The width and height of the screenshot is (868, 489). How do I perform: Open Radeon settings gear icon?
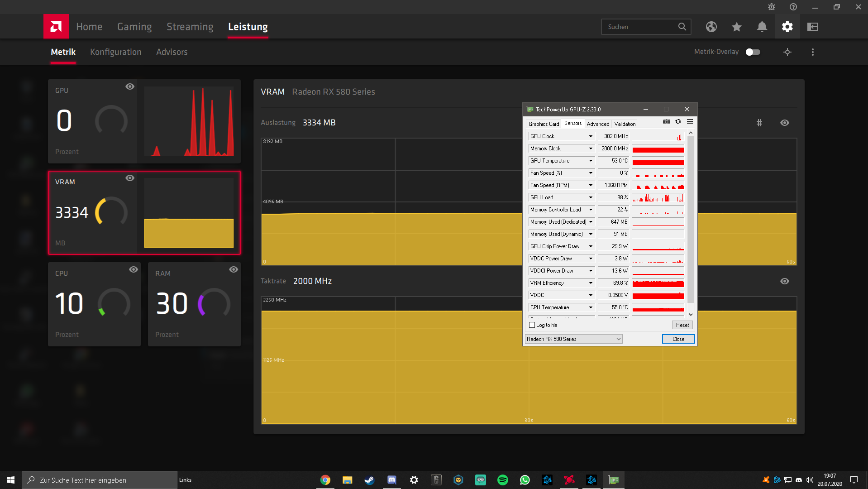tap(787, 27)
